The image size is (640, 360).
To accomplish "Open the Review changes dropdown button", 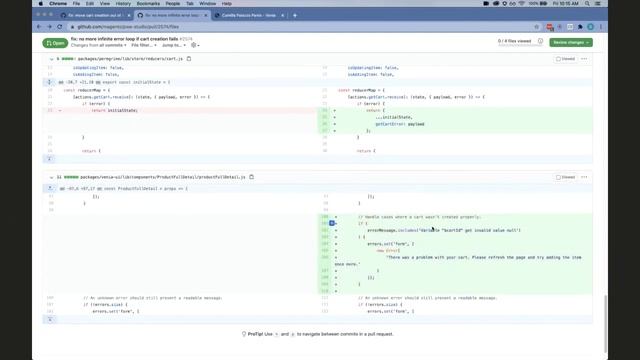I will pos(571,42).
